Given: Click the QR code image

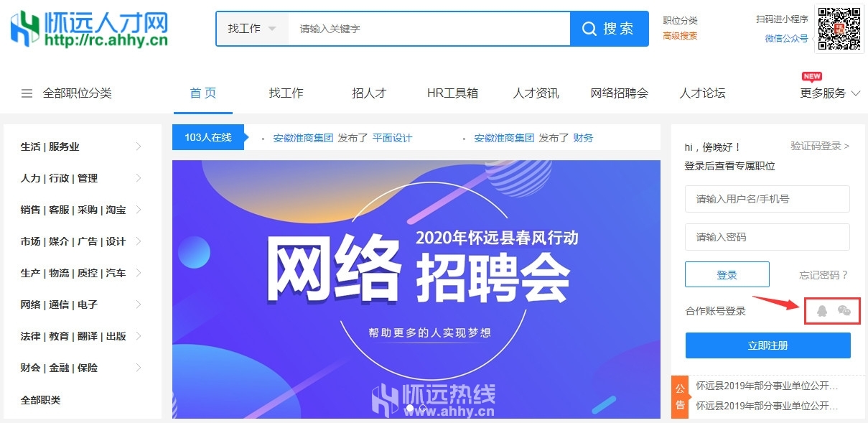Looking at the screenshot, I should [839, 29].
